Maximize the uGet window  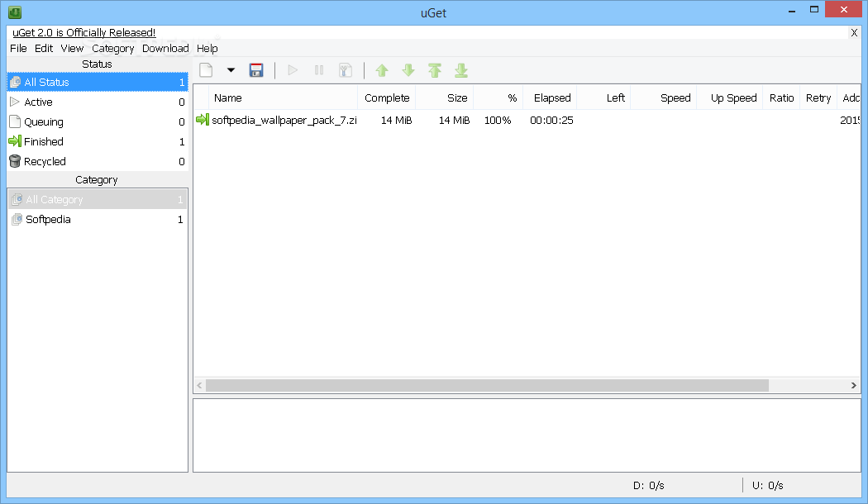(814, 9)
